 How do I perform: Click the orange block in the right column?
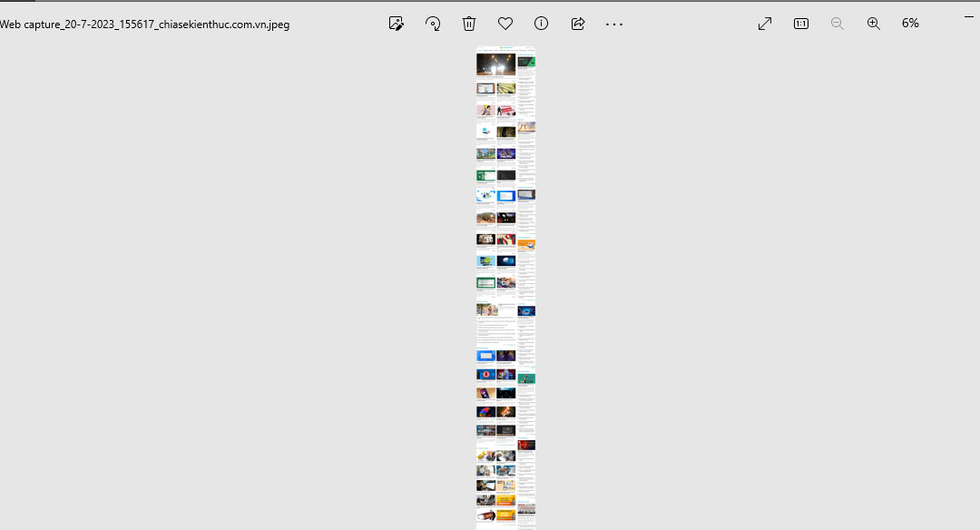526,244
